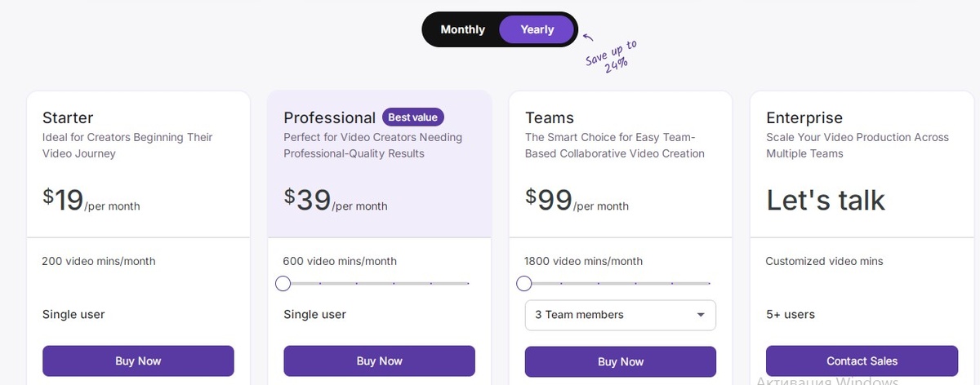Click Buy Now for Starter plan
Screen dimensions: 980x385
pos(138,361)
